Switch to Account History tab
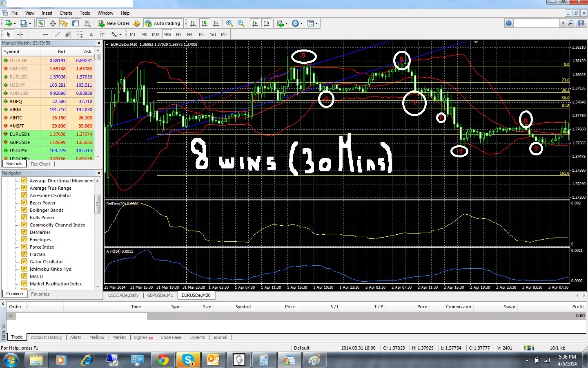The width and height of the screenshot is (588, 368). 46,337
